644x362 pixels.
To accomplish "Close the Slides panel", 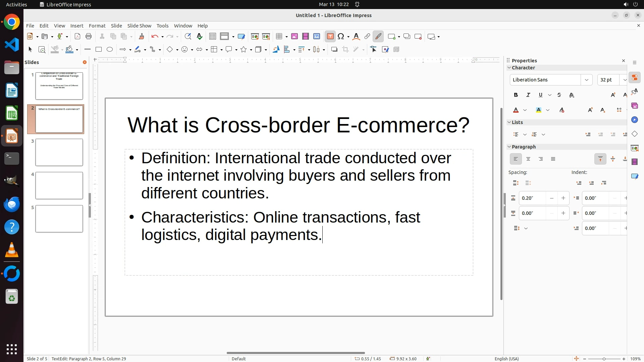I will tap(85, 62).
